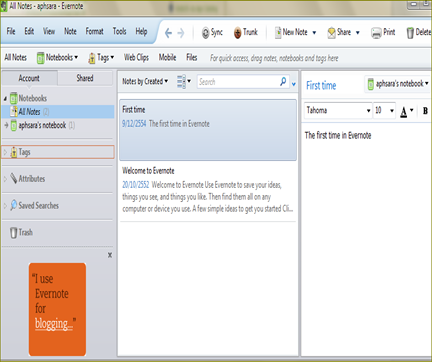Viewport: 432px width, 362px height.
Task: Open the Share dropdown arrow
Action: click(x=357, y=33)
